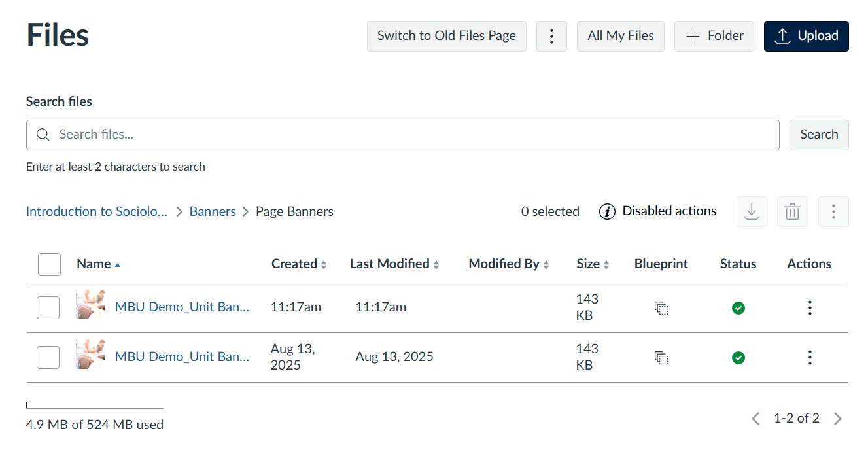
Task: Open the actions menu for the second file
Action: pyautogui.click(x=810, y=357)
